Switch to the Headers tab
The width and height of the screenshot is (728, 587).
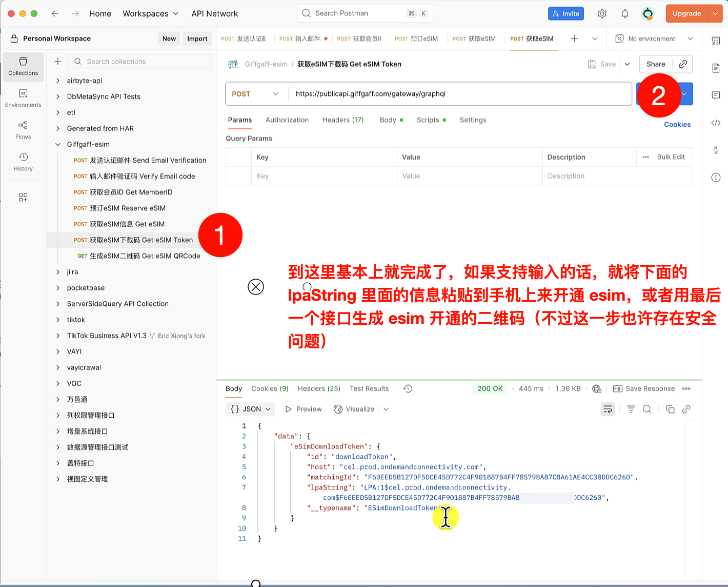tap(342, 120)
